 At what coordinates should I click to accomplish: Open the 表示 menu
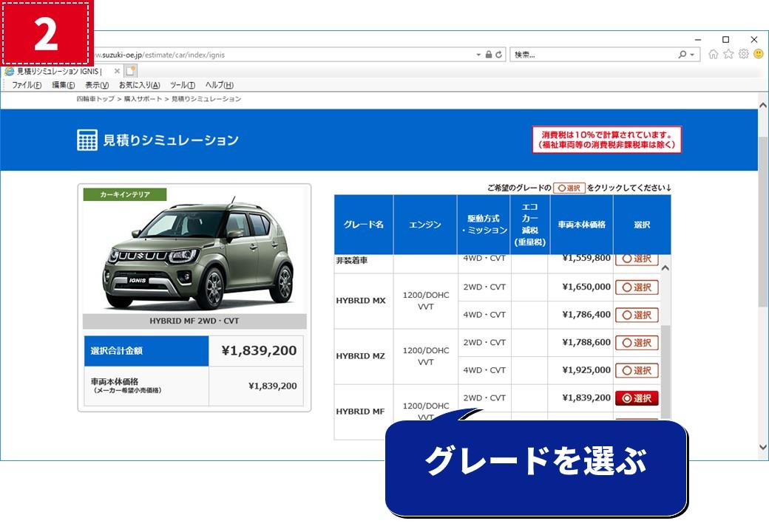click(97, 85)
